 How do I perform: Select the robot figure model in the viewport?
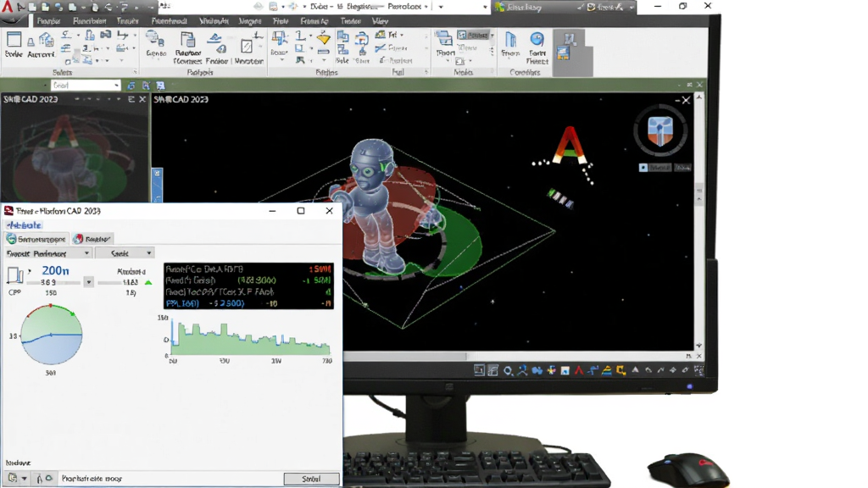[376, 205]
